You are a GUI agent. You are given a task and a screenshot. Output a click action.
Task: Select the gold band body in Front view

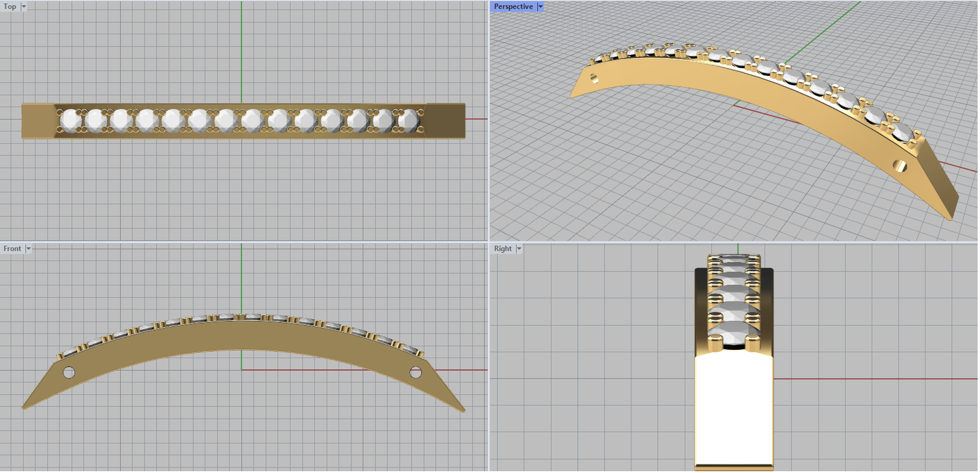(x=241, y=335)
